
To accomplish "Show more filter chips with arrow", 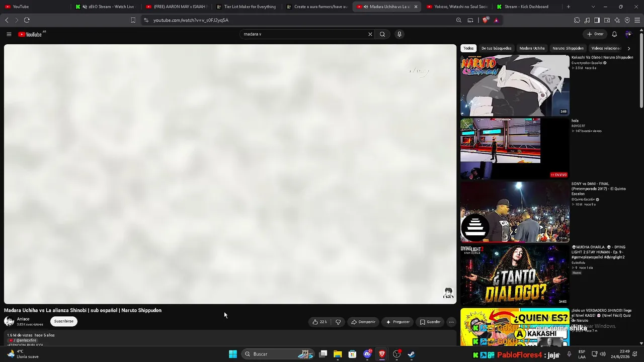I will tap(629, 48).
